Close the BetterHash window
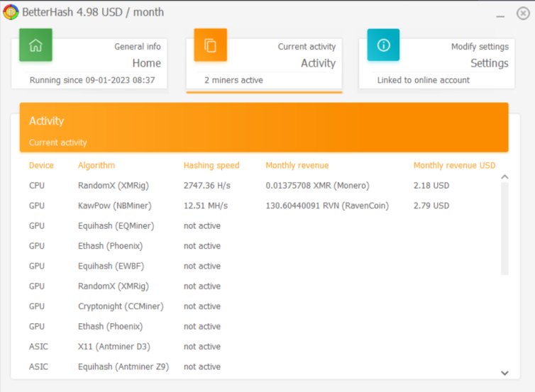 [x=523, y=13]
